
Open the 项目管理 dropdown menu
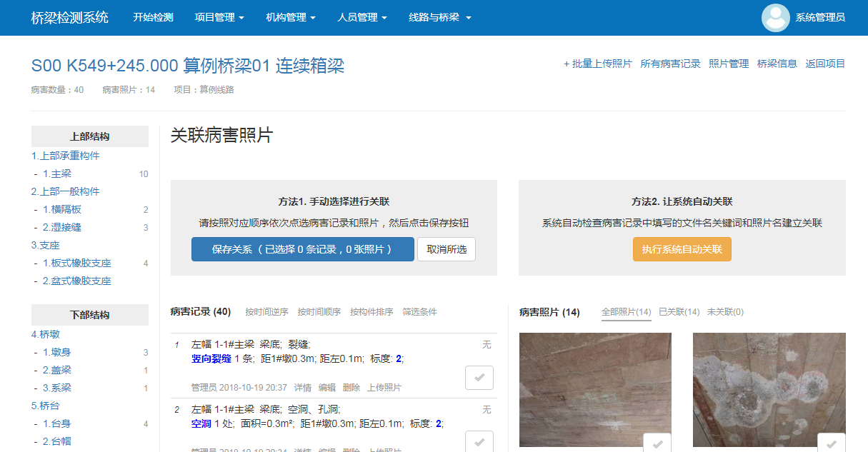point(219,18)
